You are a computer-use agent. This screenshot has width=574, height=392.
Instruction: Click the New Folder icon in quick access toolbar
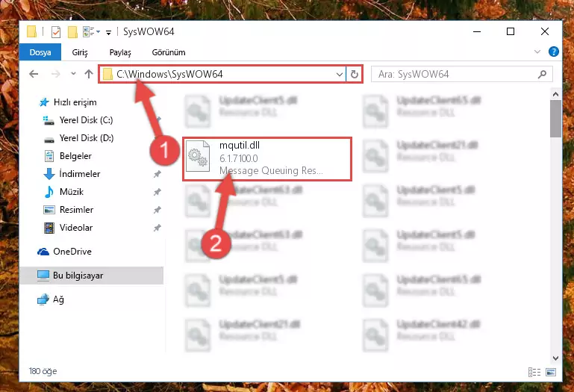[72, 32]
